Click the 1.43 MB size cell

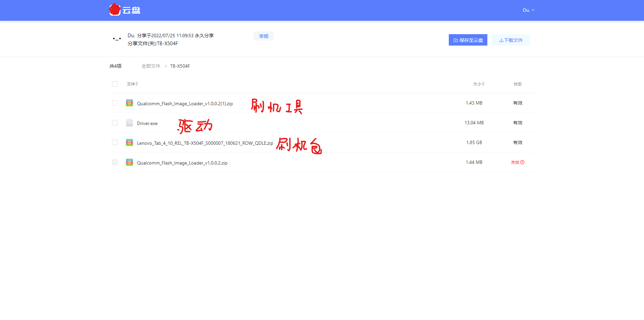point(474,103)
